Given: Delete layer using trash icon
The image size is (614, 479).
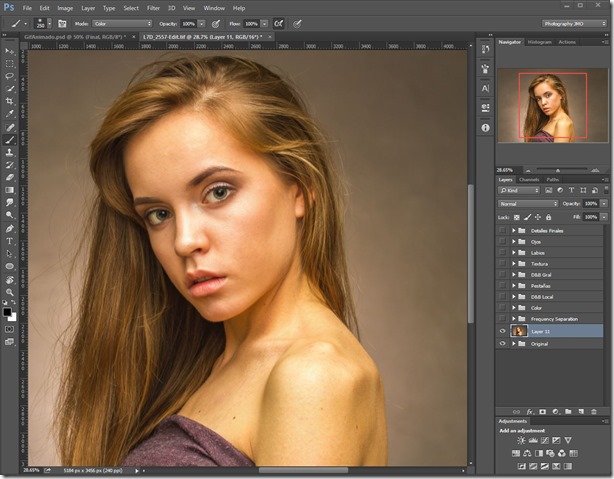Looking at the screenshot, I should (x=594, y=412).
